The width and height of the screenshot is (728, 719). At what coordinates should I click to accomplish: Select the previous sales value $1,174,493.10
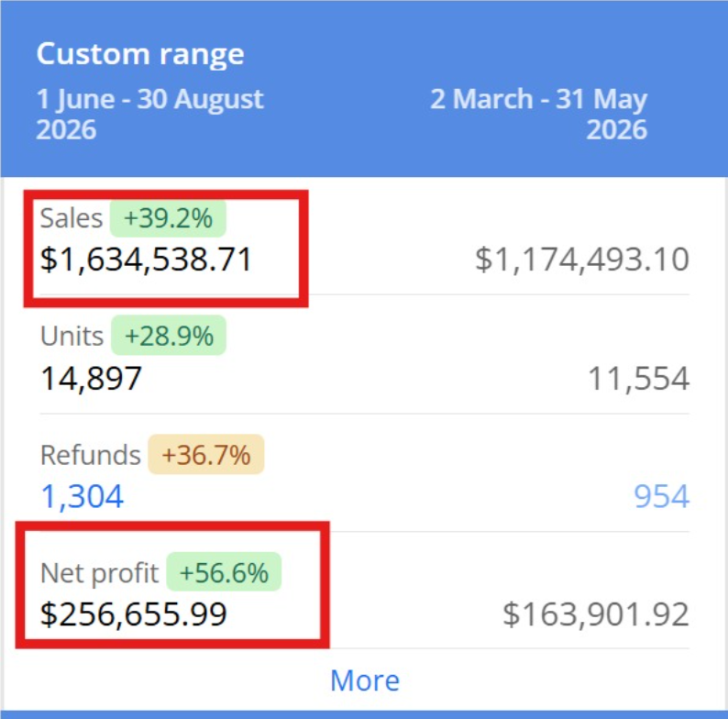(582, 260)
